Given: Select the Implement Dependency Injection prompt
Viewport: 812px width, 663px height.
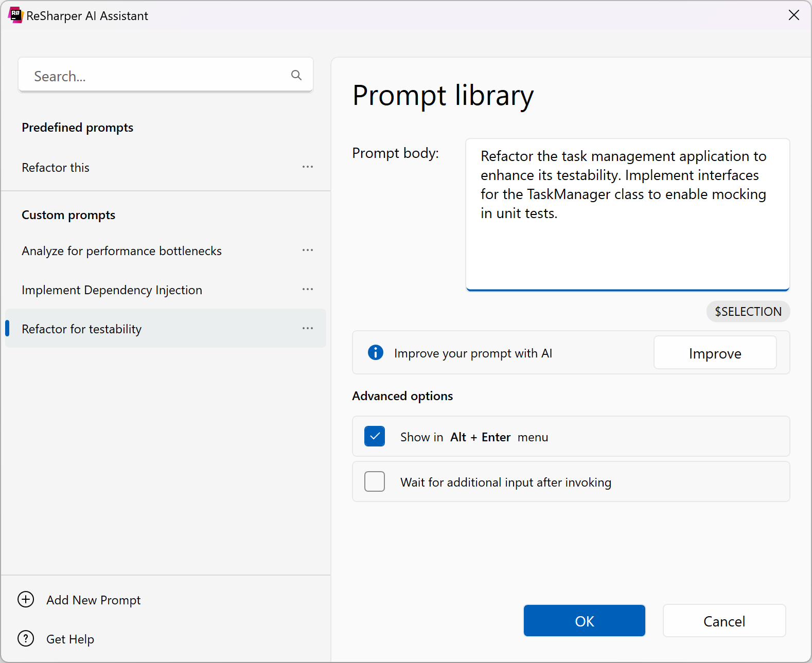Looking at the screenshot, I should (x=166, y=290).
